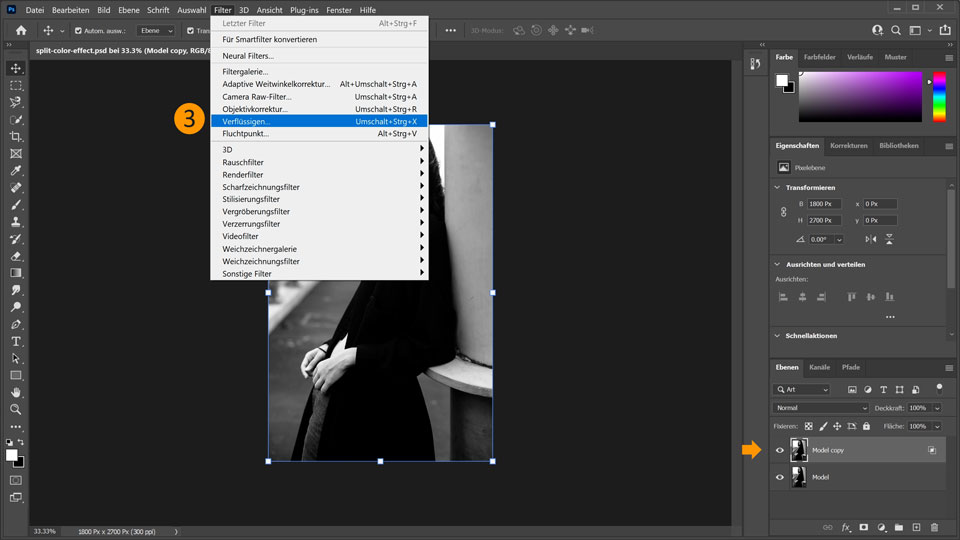Open the Weichzeichnungsfilter submenu
Image resolution: width=960 pixels, height=540 pixels.
coord(319,261)
